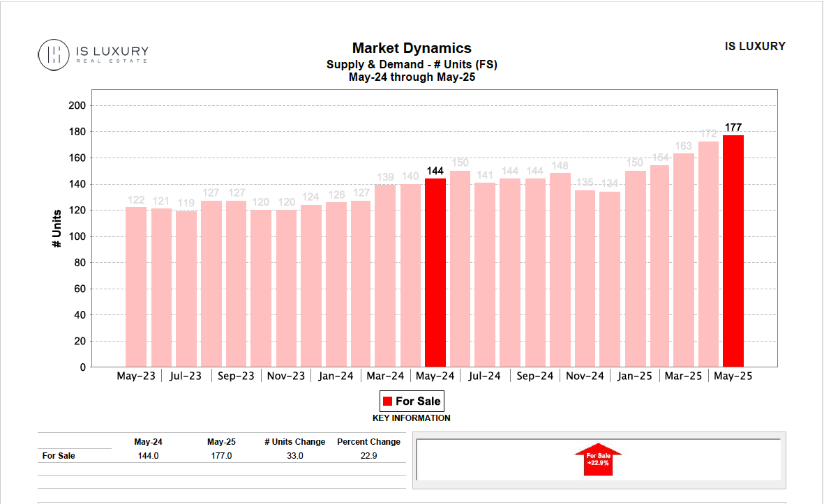This screenshot has height=504, width=824.
Task: Select the red May-25 bar labeled 177
Action: (733, 251)
